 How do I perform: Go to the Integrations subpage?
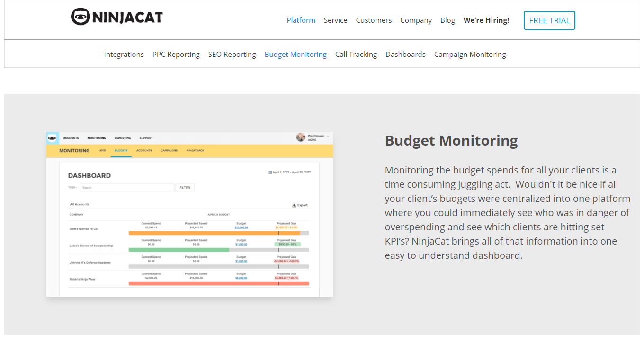pos(124,55)
